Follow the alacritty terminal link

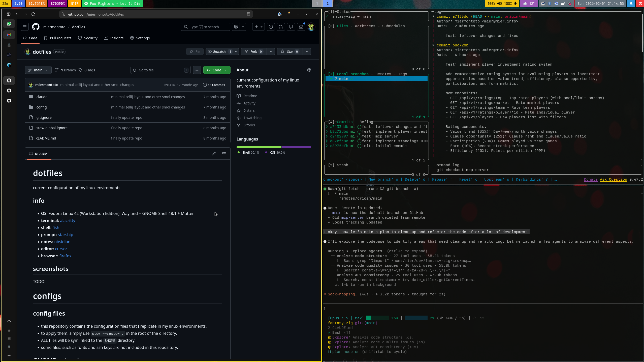pos(68,220)
